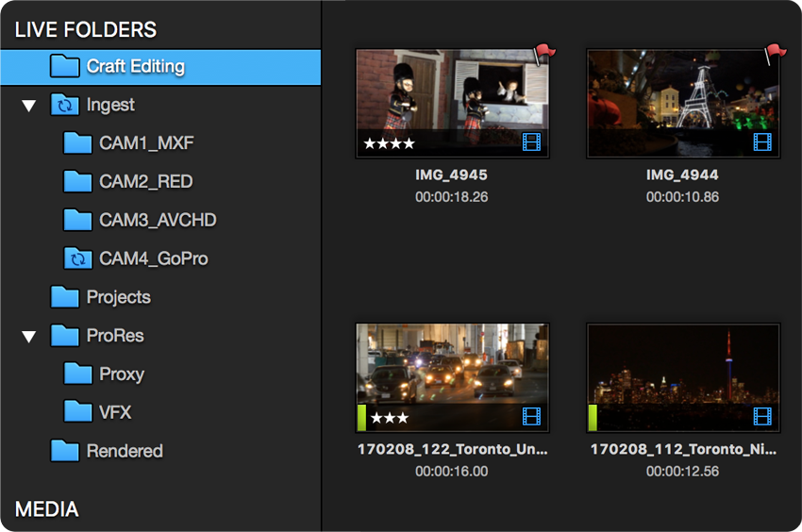Open the Projects folder
Image resolution: width=802 pixels, height=532 pixels.
pyautogui.click(x=119, y=297)
